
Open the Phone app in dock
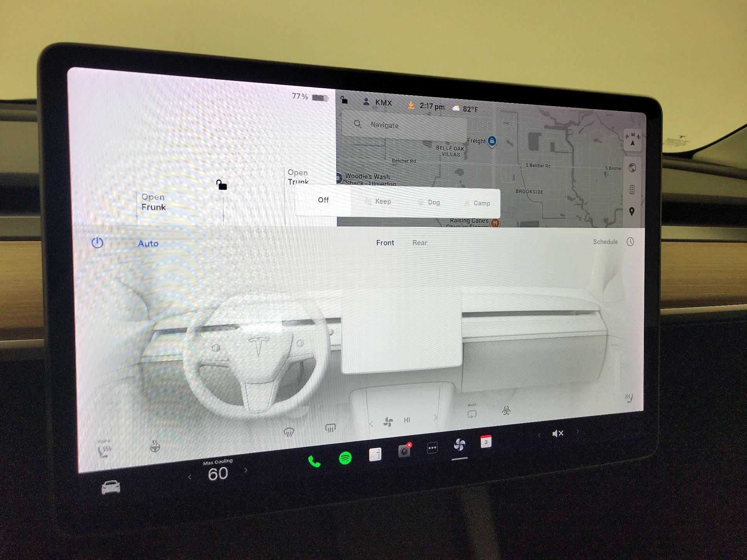click(x=314, y=462)
